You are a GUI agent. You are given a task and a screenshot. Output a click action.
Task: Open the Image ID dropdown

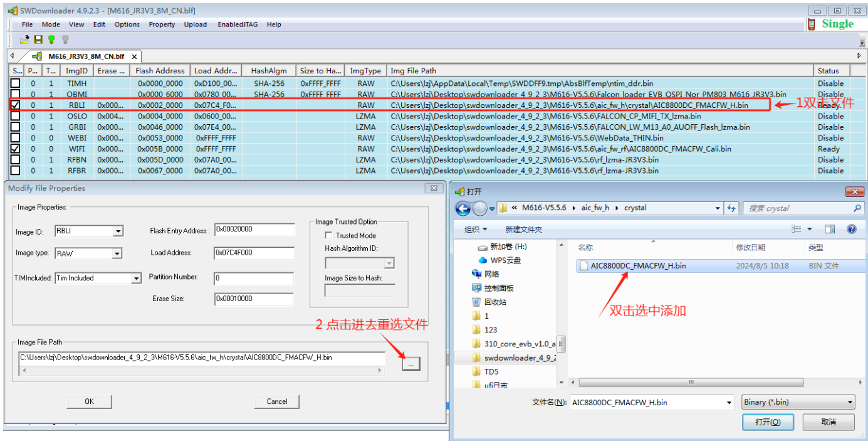pos(118,231)
